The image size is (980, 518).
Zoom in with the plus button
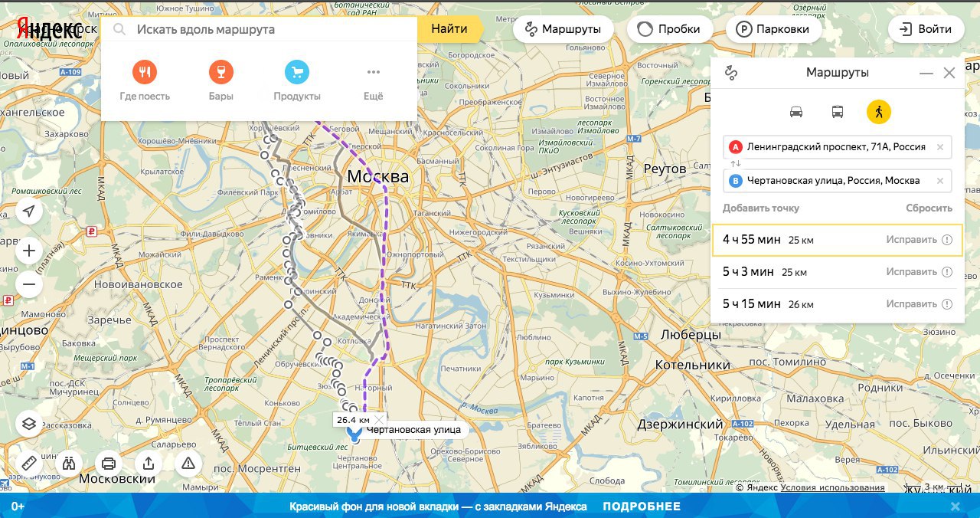[29, 251]
